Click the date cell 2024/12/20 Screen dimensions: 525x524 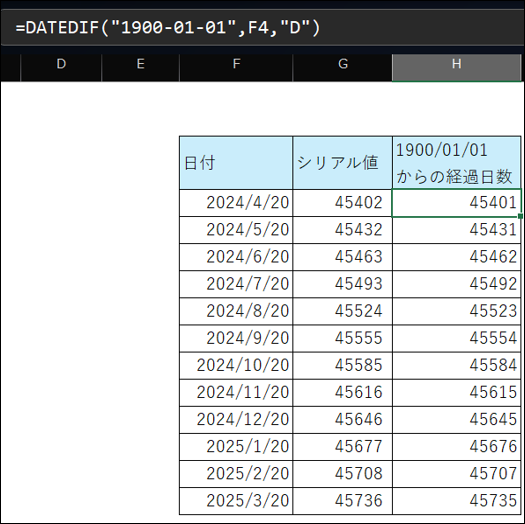[x=236, y=420]
